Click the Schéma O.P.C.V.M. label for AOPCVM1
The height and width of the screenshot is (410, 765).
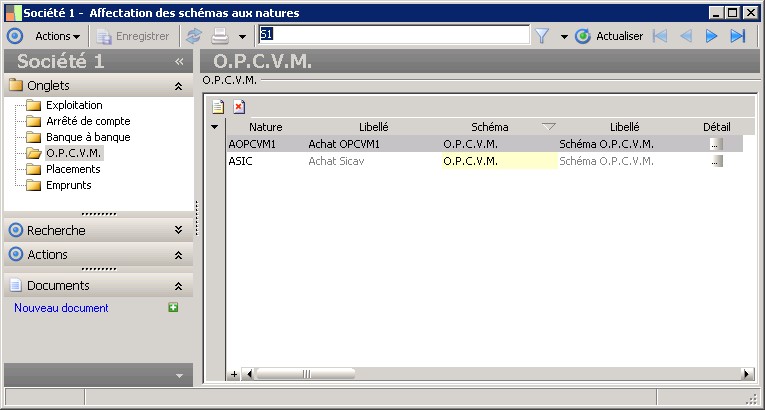pos(606,144)
